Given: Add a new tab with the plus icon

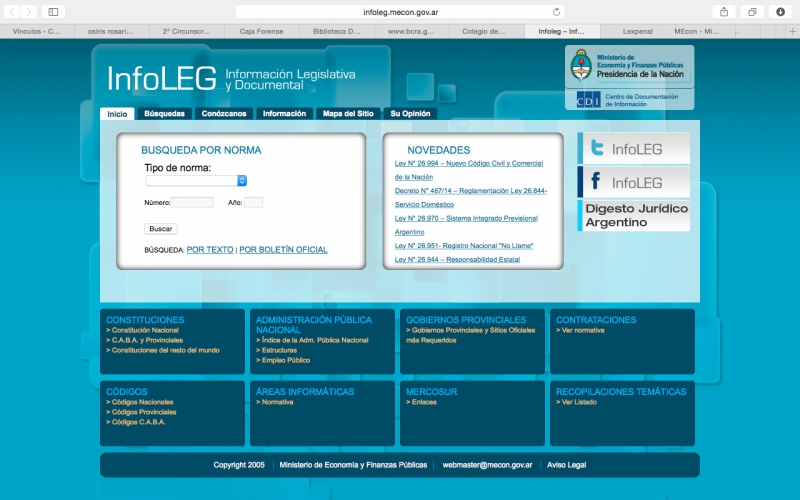Looking at the screenshot, I should [x=792, y=32].
